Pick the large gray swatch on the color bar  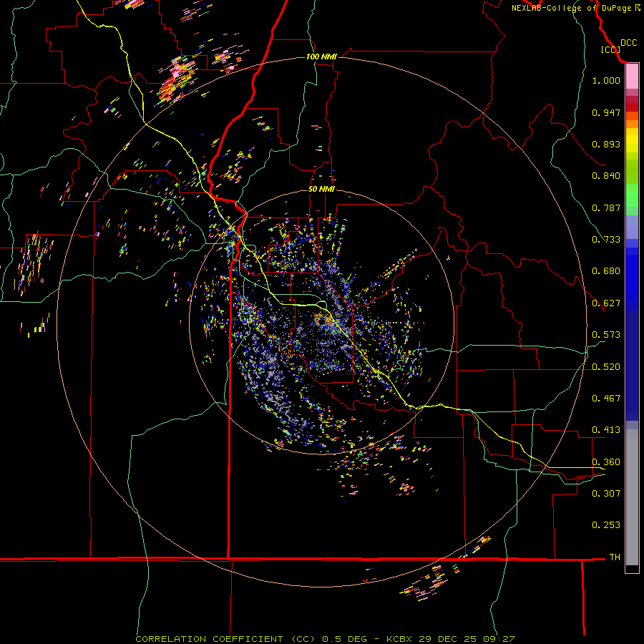[632, 497]
